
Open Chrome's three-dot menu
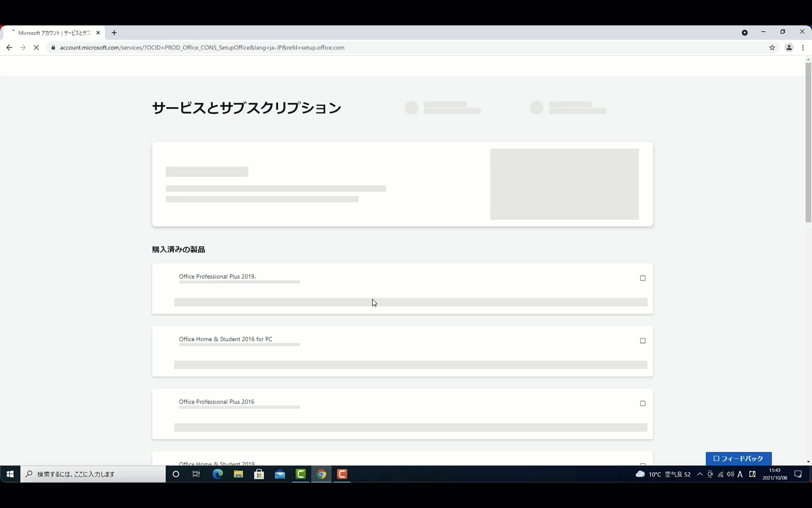coord(803,48)
